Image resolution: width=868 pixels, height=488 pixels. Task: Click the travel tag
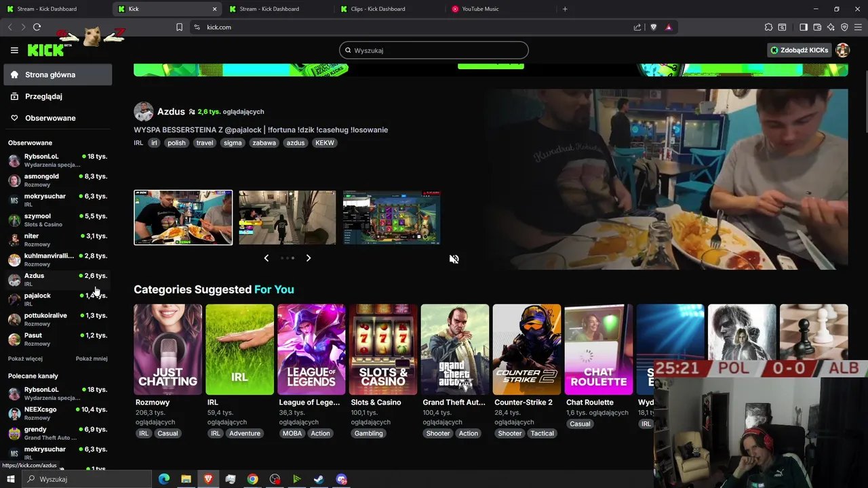(x=205, y=143)
